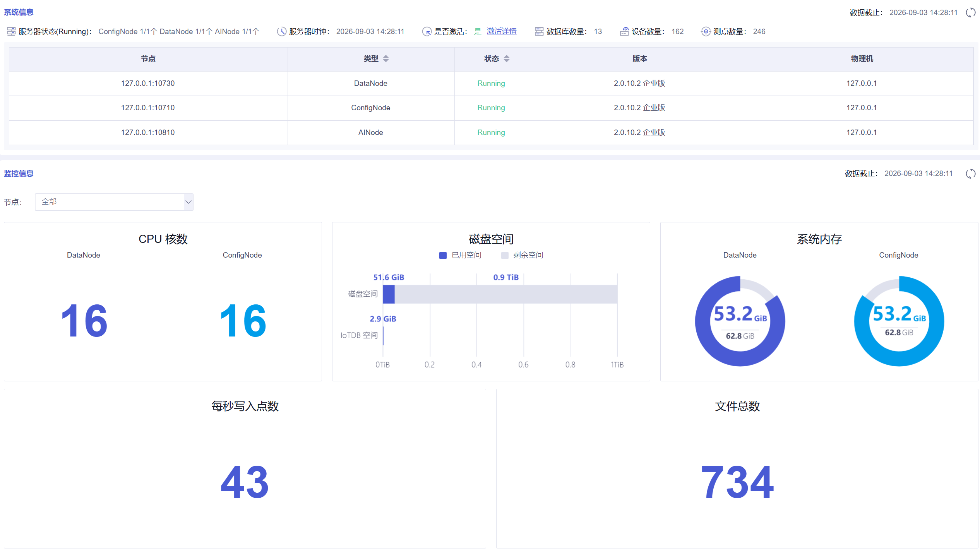The height and width of the screenshot is (550, 980).
Task: Expand the node dropdown chevron arrow
Action: pos(188,202)
